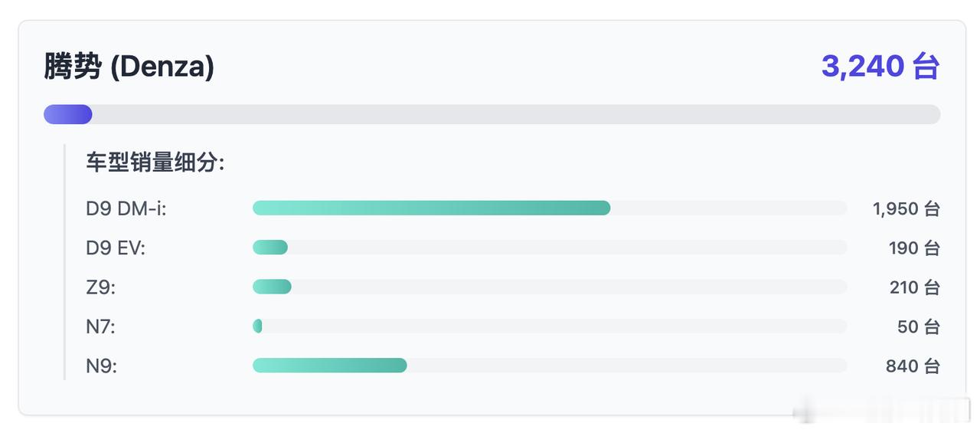Select the D9 DM-i model label
The image size is (980, 433).
(x=126, y=208)
